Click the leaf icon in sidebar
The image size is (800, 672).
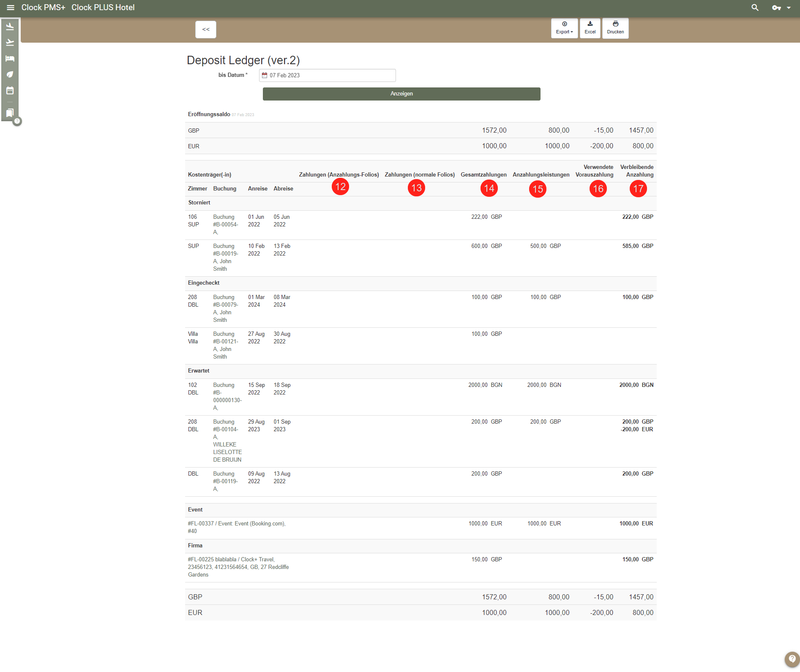pos(10,75)
